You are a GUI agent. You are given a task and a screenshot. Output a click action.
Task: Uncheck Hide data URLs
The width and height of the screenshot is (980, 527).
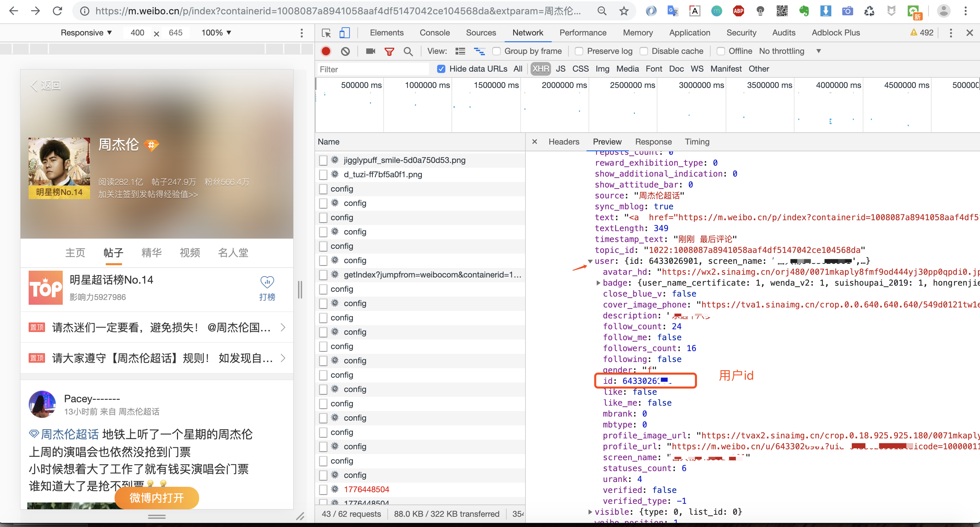(441, 69)
